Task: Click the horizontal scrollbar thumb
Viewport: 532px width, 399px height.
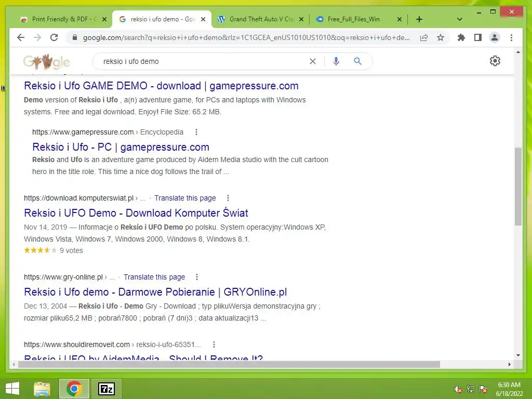Action: click(x=229, y=364)
